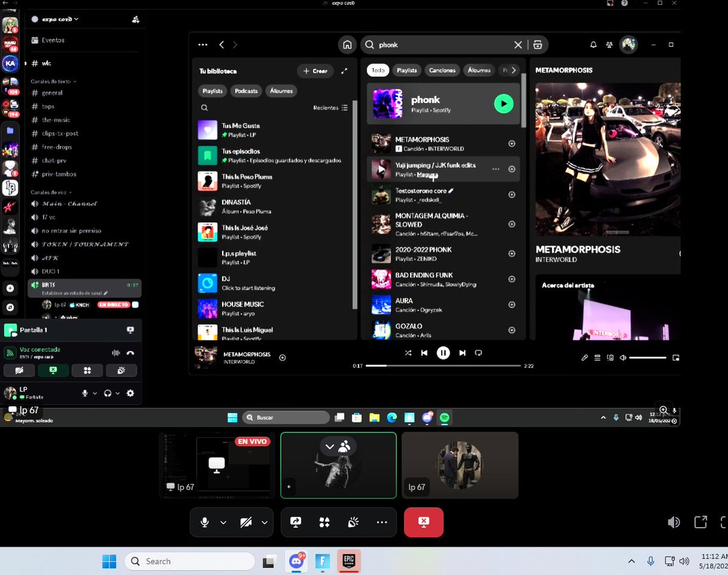Go to previous track in Spotify
The image size is (728, 575).
pos(425,353)
